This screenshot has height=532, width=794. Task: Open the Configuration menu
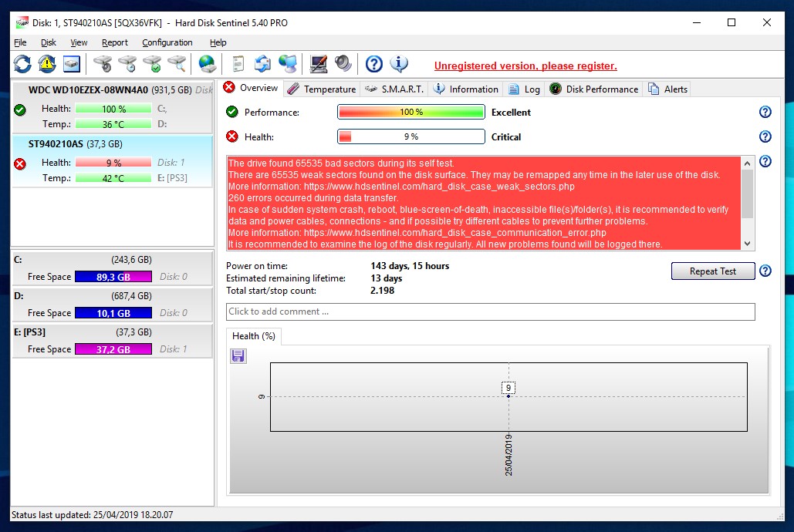click(x=167, y=42)
